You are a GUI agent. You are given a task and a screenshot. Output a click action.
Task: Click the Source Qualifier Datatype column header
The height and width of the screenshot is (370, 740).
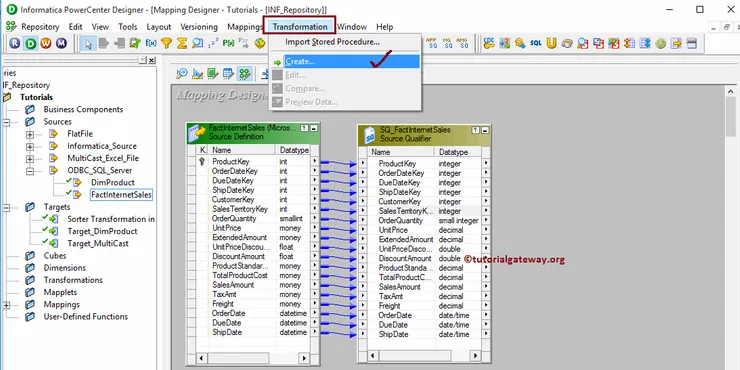[458, 152]
